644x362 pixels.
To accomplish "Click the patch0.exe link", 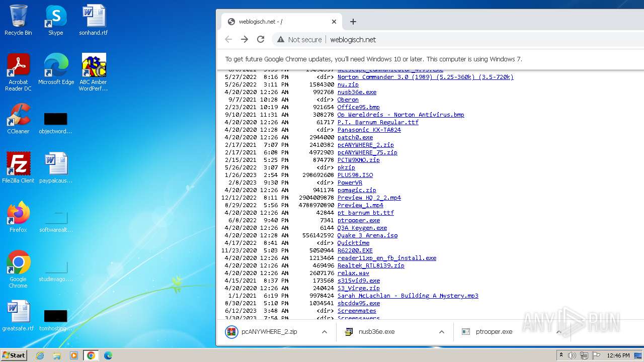I will click(x=355, y=137).
